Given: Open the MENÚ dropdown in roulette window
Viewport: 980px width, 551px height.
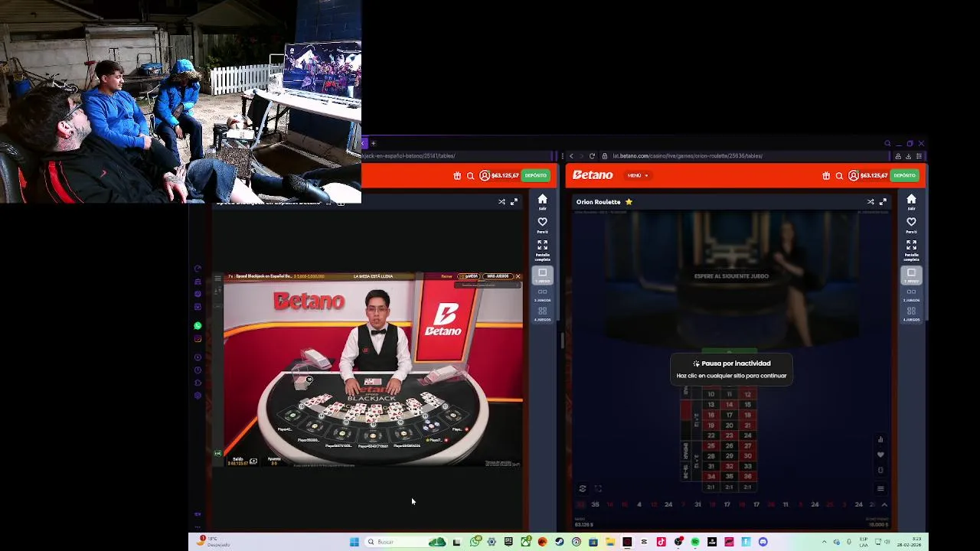Looking at the screenshot, I should coord(638,175).
